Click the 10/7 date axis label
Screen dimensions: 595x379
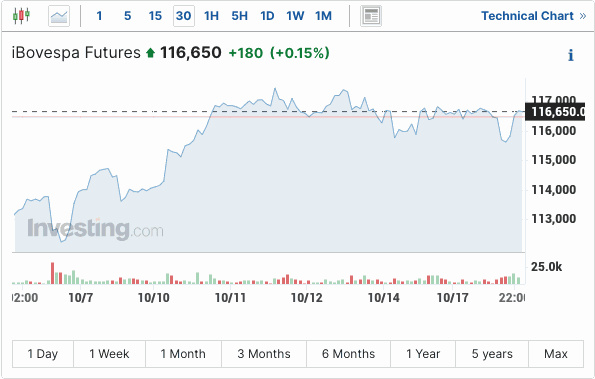point(80,298)
